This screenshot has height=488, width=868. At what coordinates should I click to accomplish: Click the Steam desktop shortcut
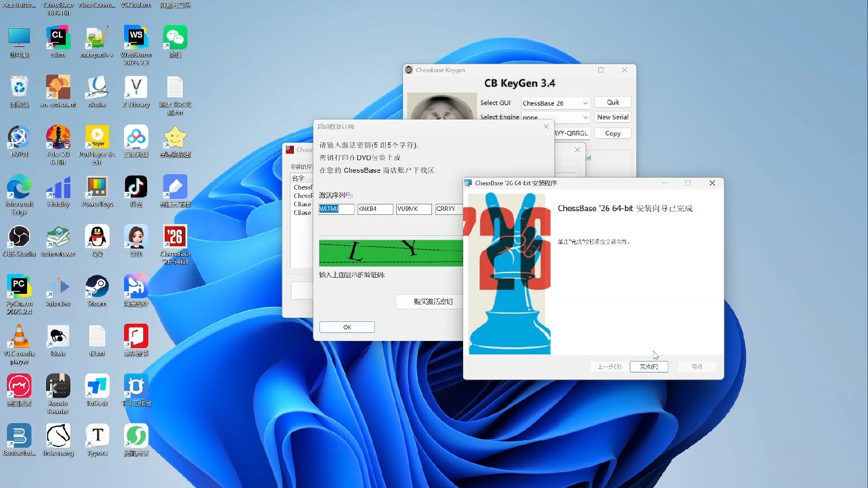(97, 291)
